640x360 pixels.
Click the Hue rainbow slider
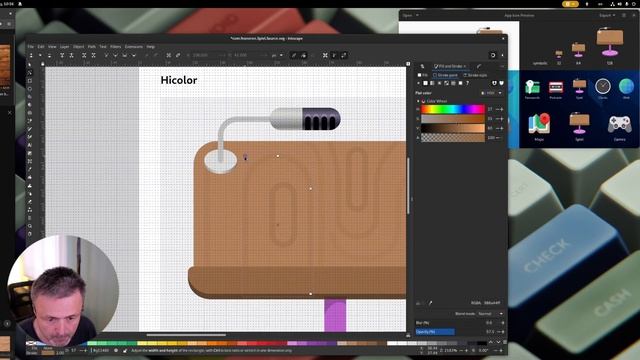453,109
